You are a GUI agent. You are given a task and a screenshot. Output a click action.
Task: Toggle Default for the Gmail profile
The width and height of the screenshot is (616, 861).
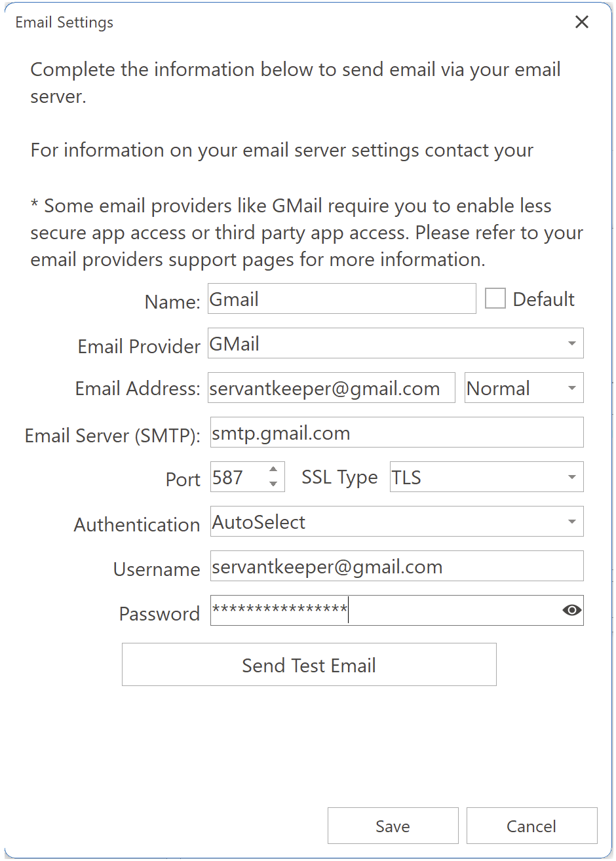pos(495,298)
